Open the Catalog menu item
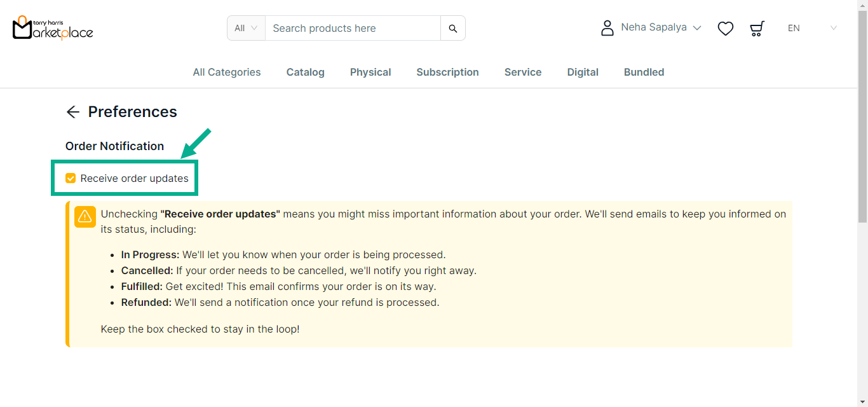The height and width of the screenshot is (407, 868). click(305, 72)
